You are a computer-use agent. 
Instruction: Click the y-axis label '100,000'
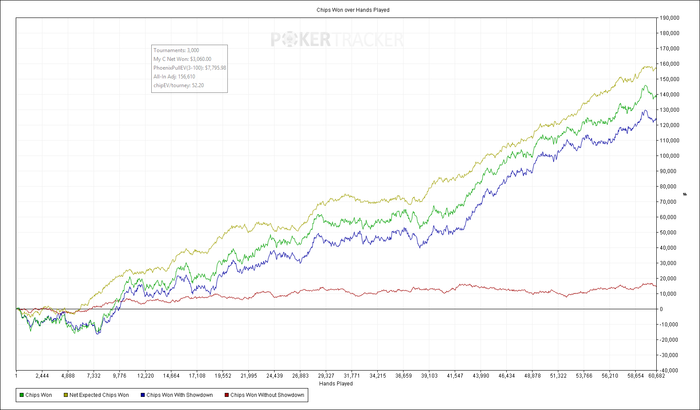tap(671, 156)
